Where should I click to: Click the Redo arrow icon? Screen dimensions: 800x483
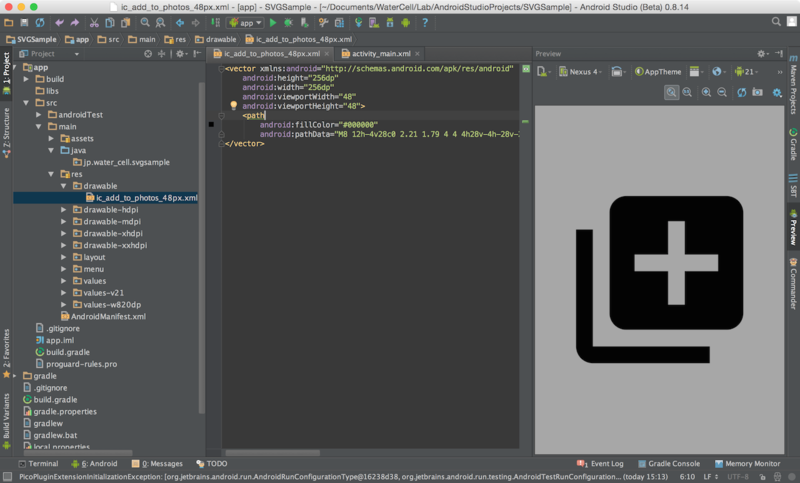point(74,22)
